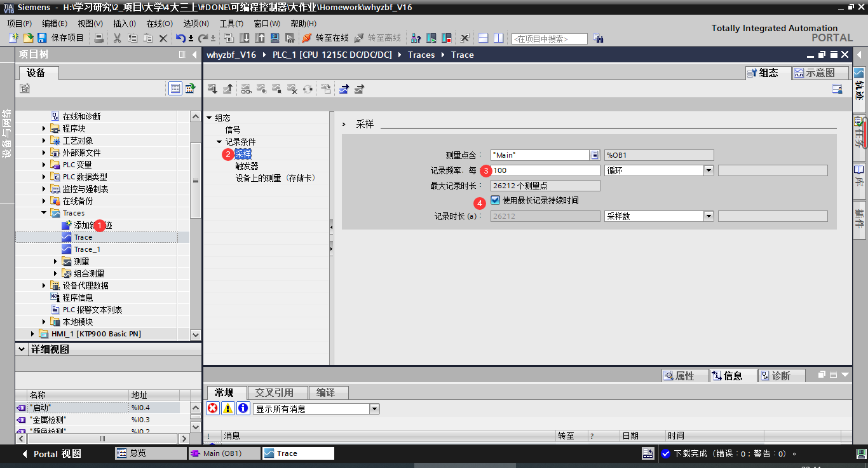Focus the 在项目中搜索 search field

coord(550,39)
